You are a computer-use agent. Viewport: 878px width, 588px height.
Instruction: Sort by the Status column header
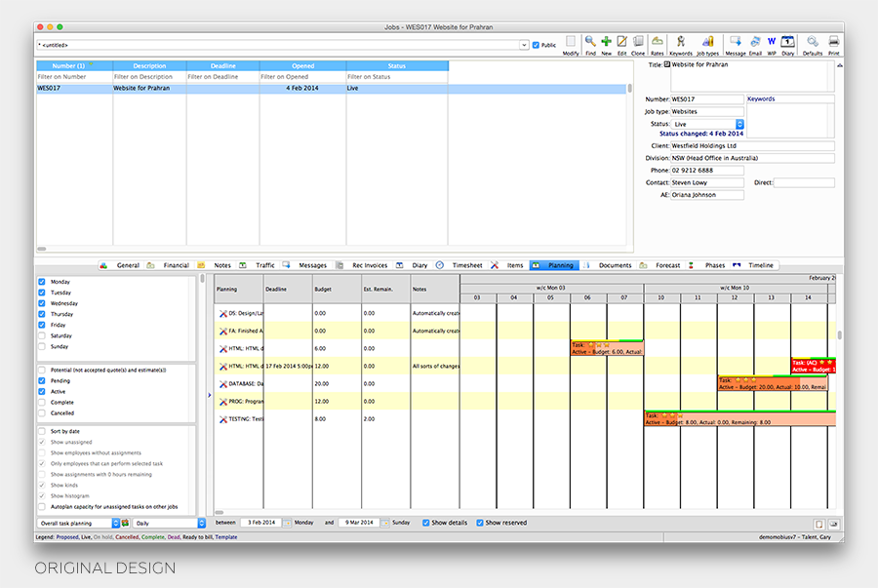click(x=397, y=65)
